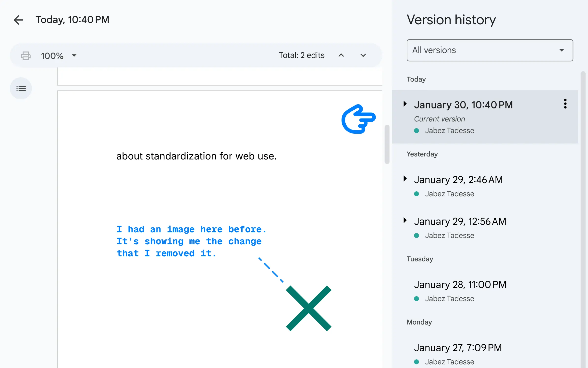Select the January 28, 11:00 PM version
Image resolution: width=588 pixels, height=368 pixels.
[x=485, y=291]
